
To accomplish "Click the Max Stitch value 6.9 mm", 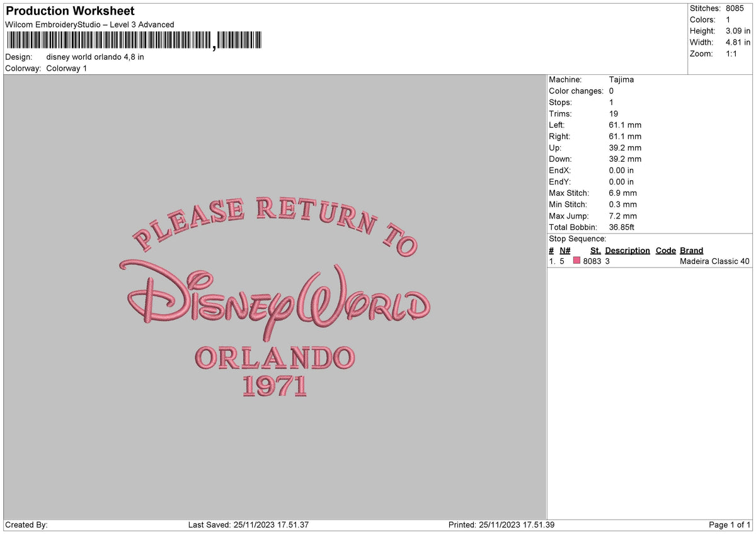I will 622,193.
